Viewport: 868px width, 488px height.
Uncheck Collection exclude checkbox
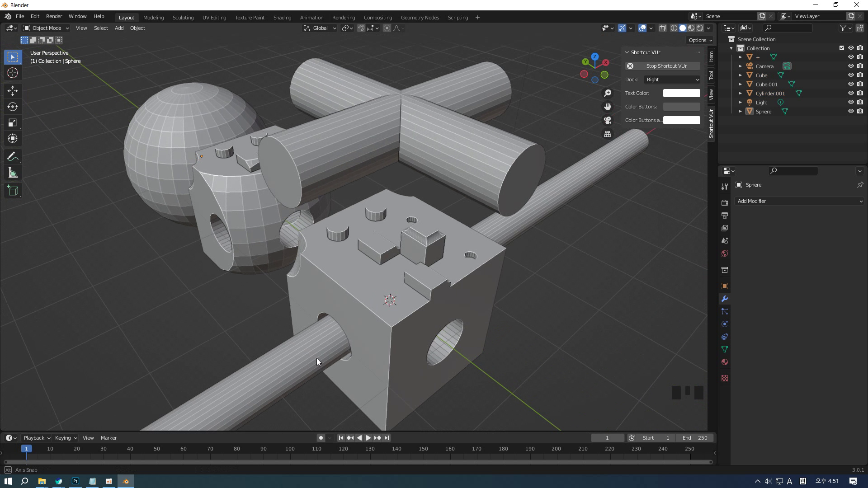tap(841, 48)
